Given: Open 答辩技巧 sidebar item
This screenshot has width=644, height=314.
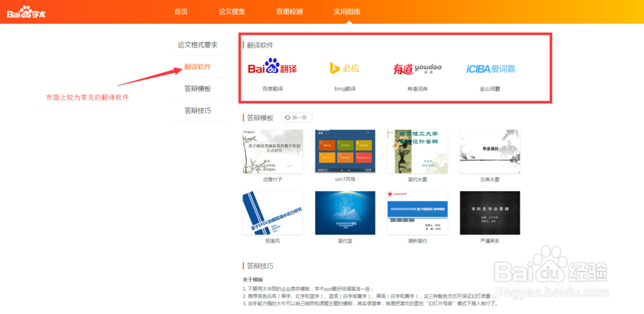Looking at the screenshot, I should coord(198,111).
